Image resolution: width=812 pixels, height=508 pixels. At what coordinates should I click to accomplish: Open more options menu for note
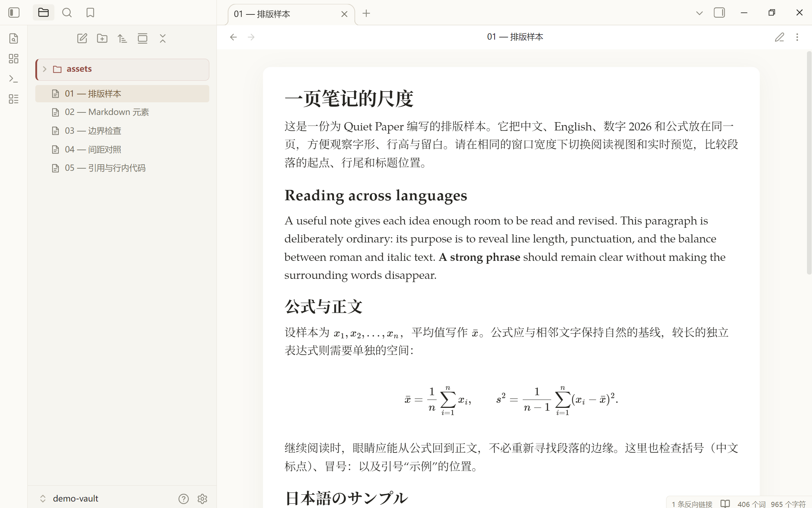point(797,37)
